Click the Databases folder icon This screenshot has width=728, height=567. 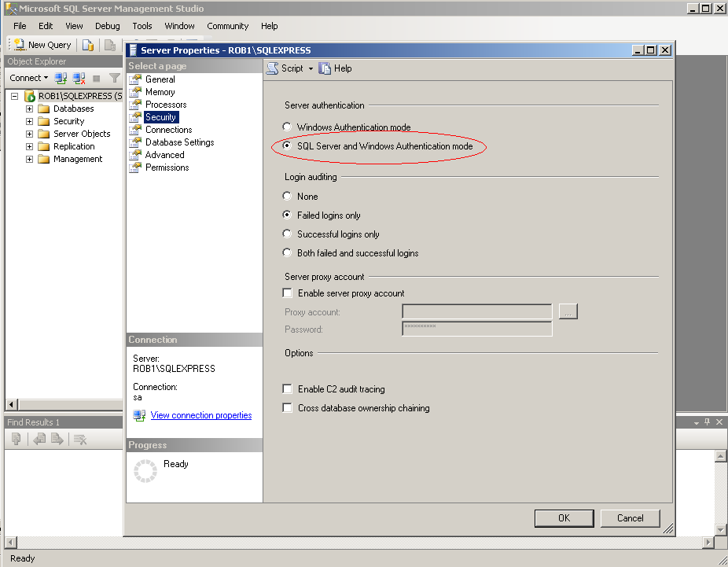click(44, 109)
